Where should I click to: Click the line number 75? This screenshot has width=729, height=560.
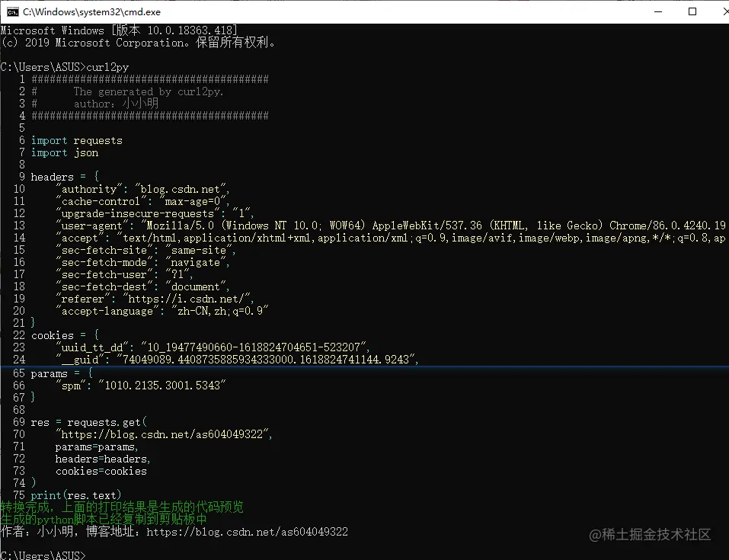point(19,495)
